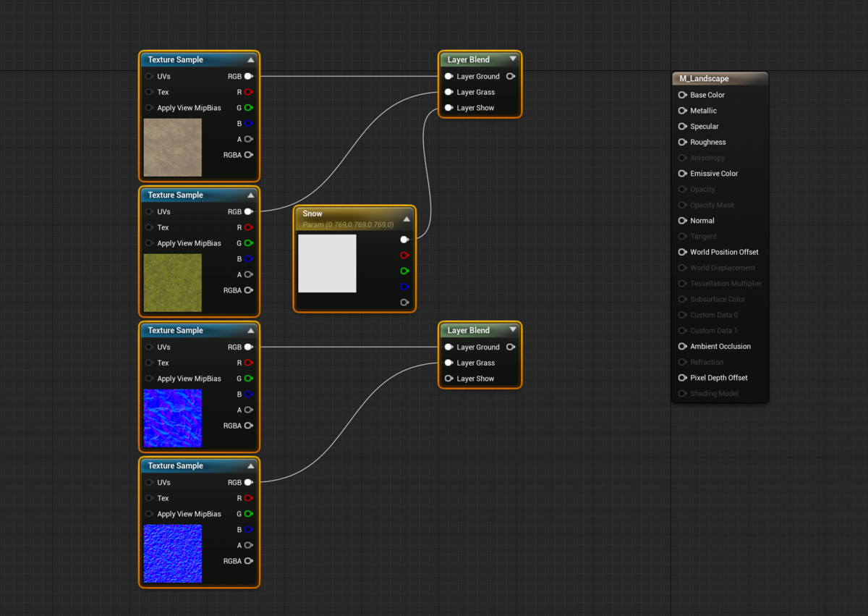Click the Snow Param value text

(x=349, y=225)
